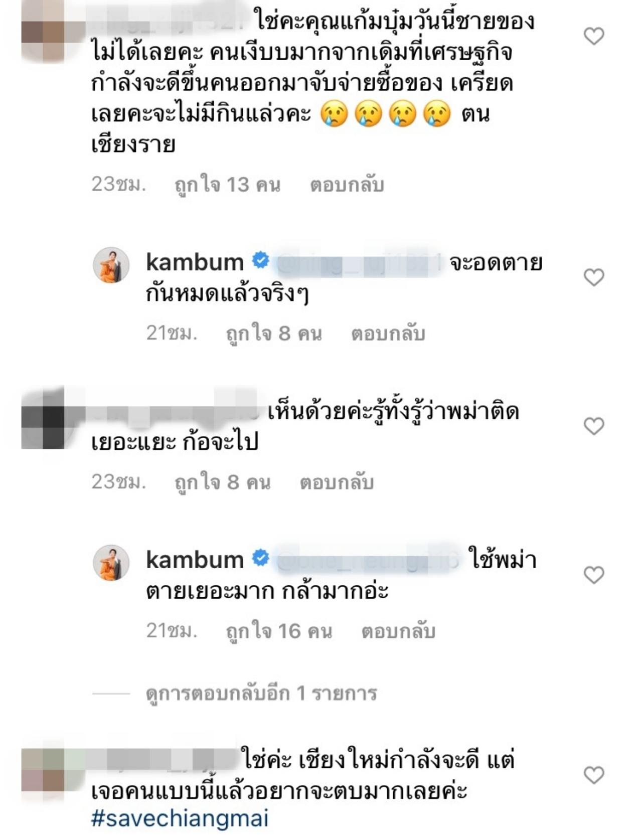Screen dimensions: 642x840
Task: Like kambum's reply 'จะอดตายกันหมดแล้วจริงๆ'
Action: pyautogui.click(x=594, y=277)
